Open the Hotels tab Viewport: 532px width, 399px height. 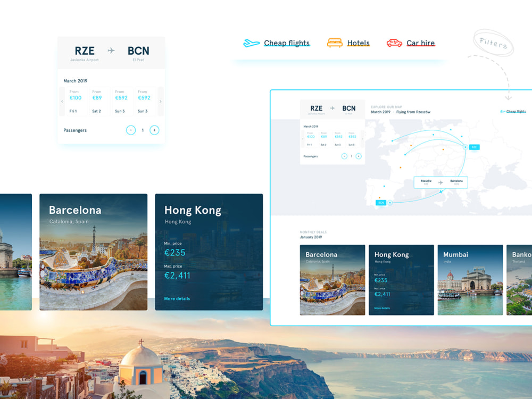(x=358, y=43)
